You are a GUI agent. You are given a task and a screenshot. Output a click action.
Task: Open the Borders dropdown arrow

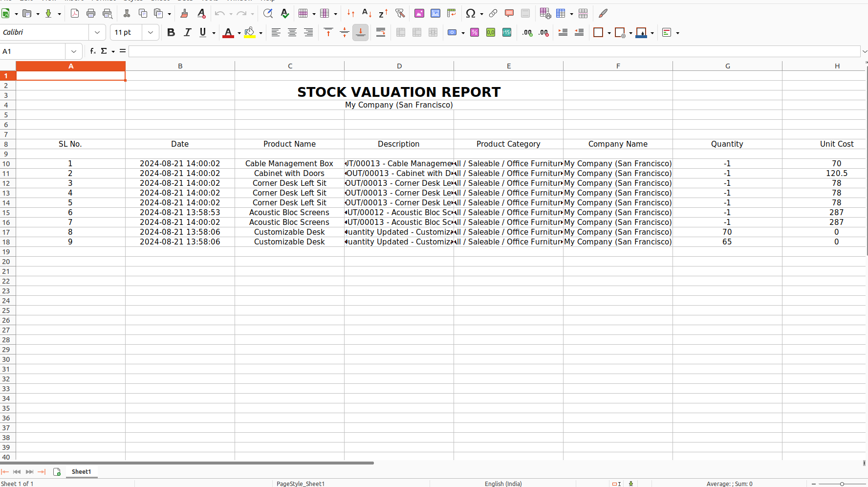609,33
